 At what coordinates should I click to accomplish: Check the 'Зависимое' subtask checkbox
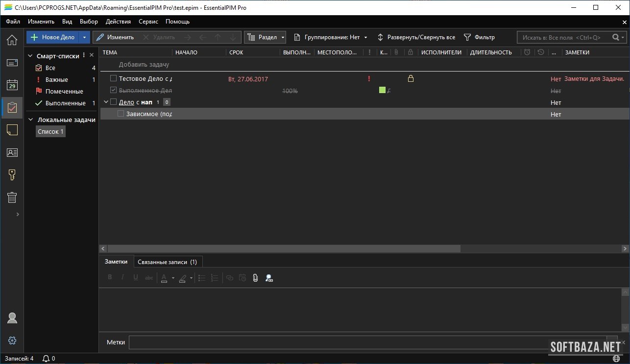(x=121, y=114)
